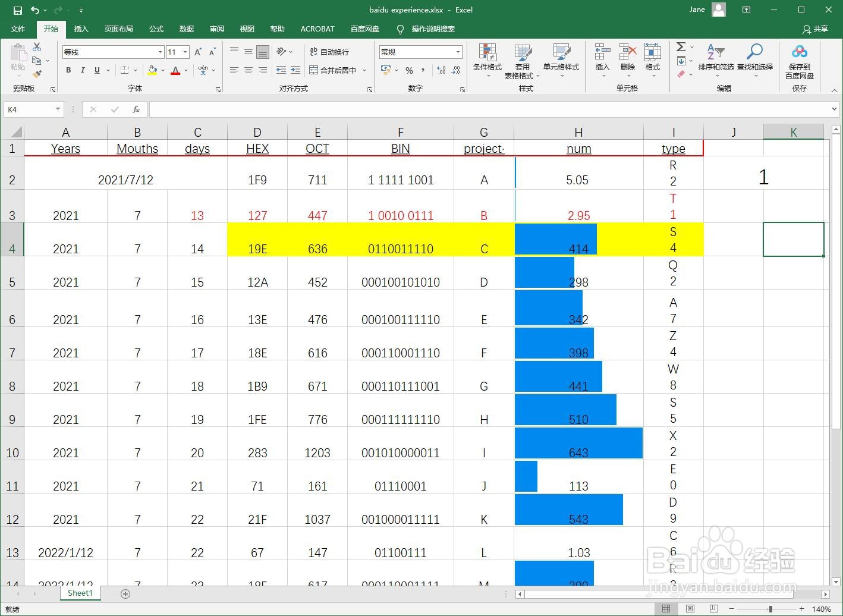843x616 pixels.
Task: Click the borders icon
Action: click(x=124, y=70)
